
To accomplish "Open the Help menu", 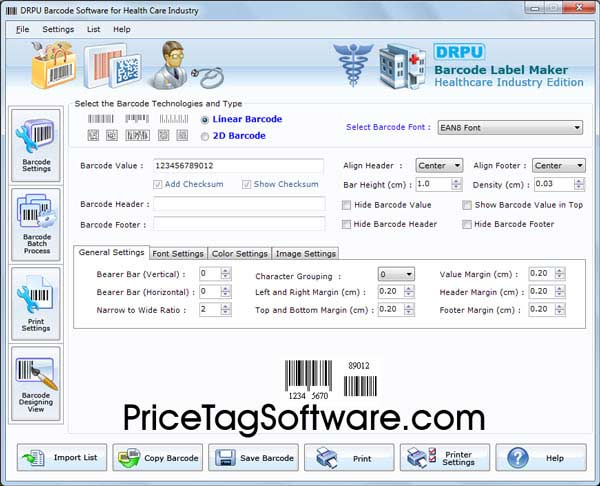I will coord(122,29).
